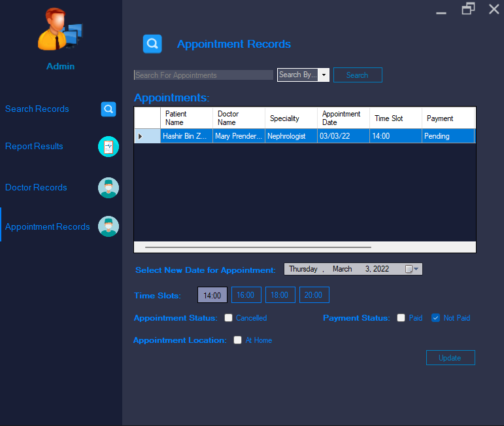Pick the 18:00 time slot

[280, 295]
